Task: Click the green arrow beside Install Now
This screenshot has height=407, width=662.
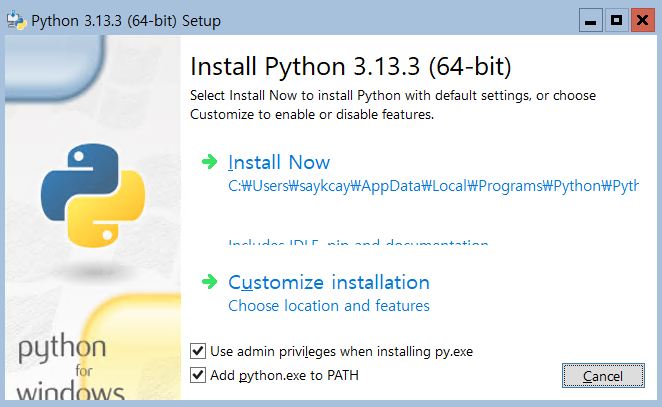Action: (209, 162)
